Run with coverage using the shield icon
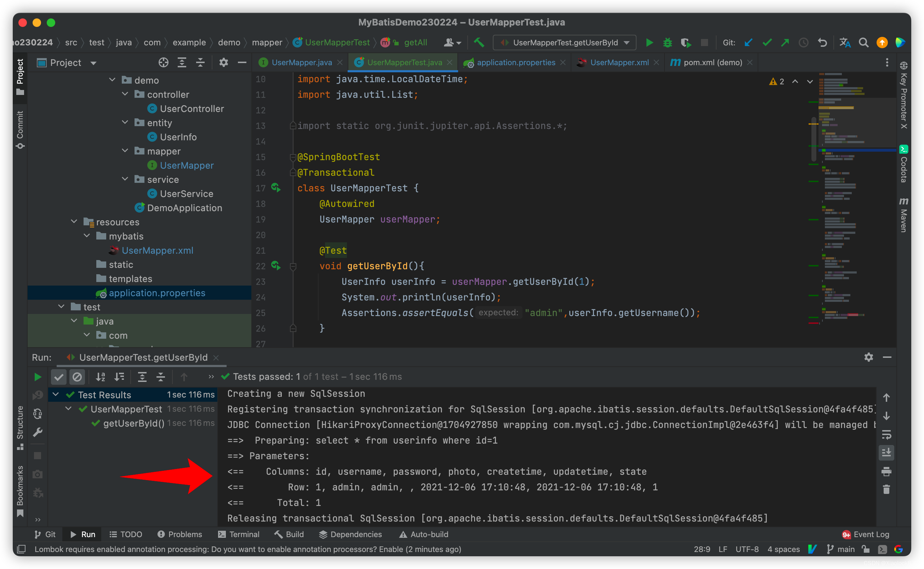This screenshot has width=924, height=569. click(685, 43)
